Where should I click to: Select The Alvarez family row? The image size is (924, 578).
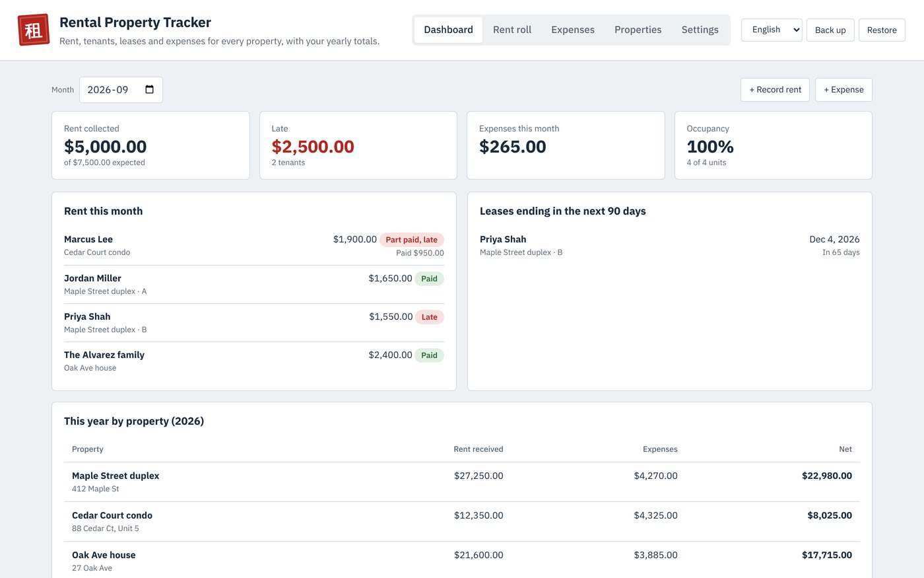click(x=254, y=361)
